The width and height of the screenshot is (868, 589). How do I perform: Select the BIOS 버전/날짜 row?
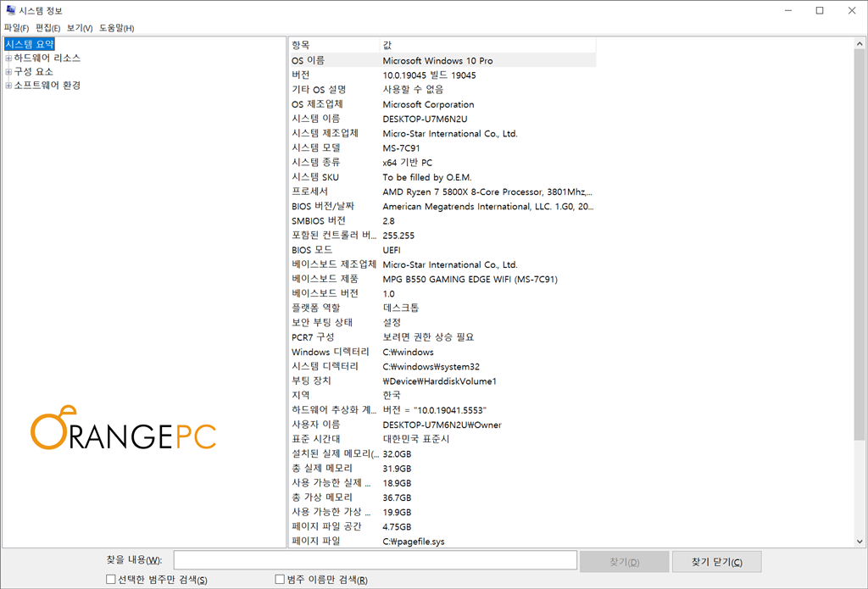(442, 207)
